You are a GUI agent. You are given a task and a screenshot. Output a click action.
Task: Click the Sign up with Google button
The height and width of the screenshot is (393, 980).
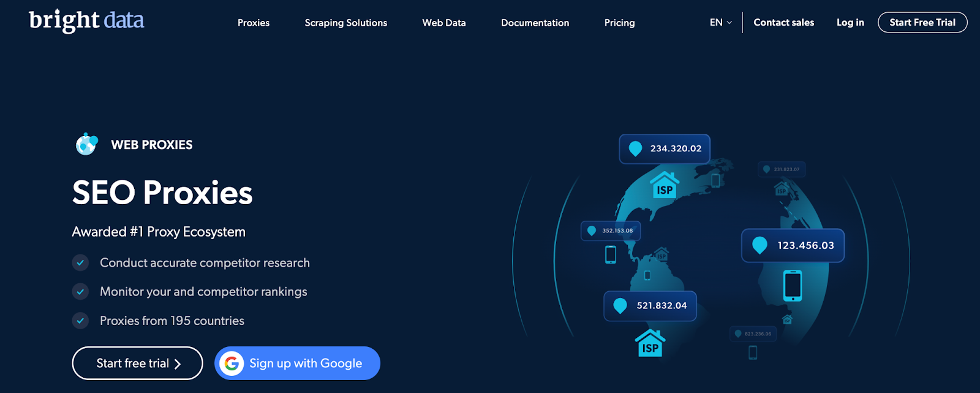click(297, 364)
